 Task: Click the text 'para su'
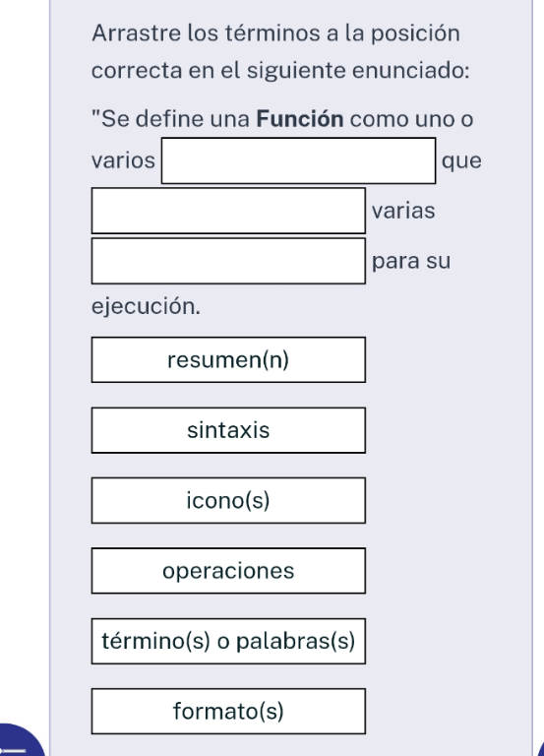(411, 262)
